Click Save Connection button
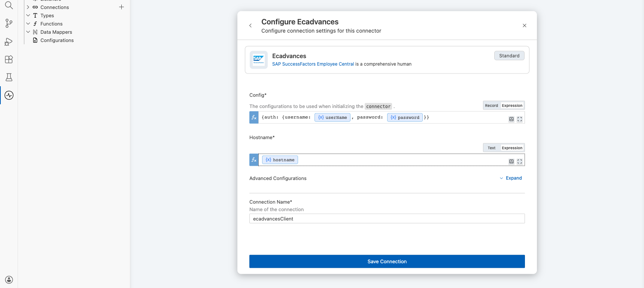The image size is (644, 288). (x=387, y=261)
